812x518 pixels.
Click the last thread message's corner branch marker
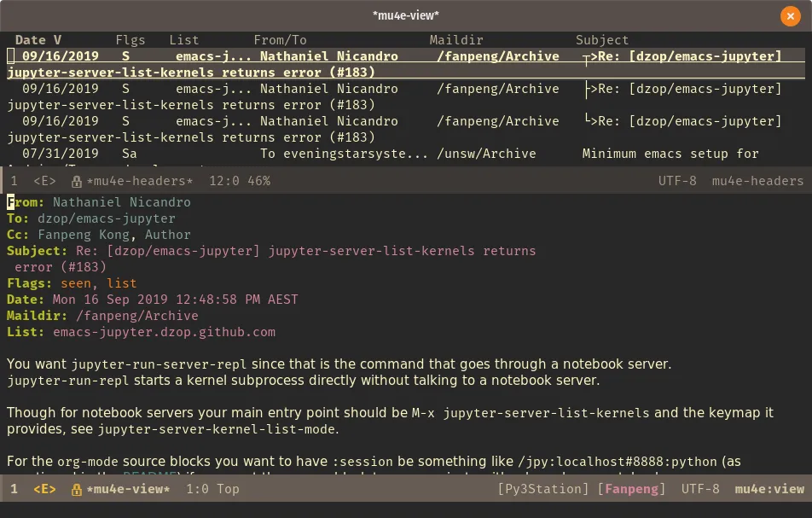coord(589,121)
